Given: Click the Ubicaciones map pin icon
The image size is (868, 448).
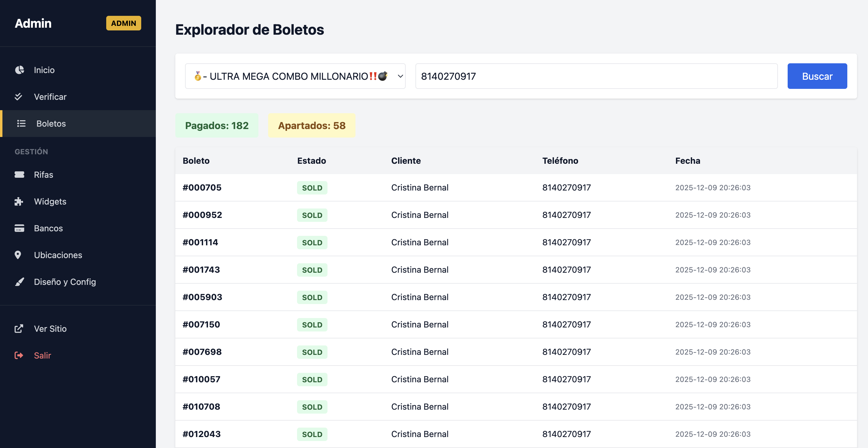Looking at the screenshot, I should (18, 255).
